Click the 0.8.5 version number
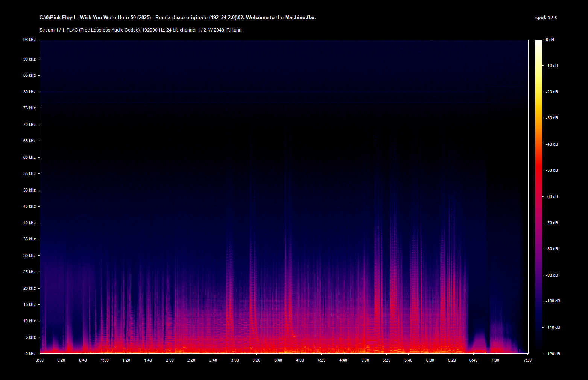The height and width of the screenshot is (380, 588). (552, 18)
